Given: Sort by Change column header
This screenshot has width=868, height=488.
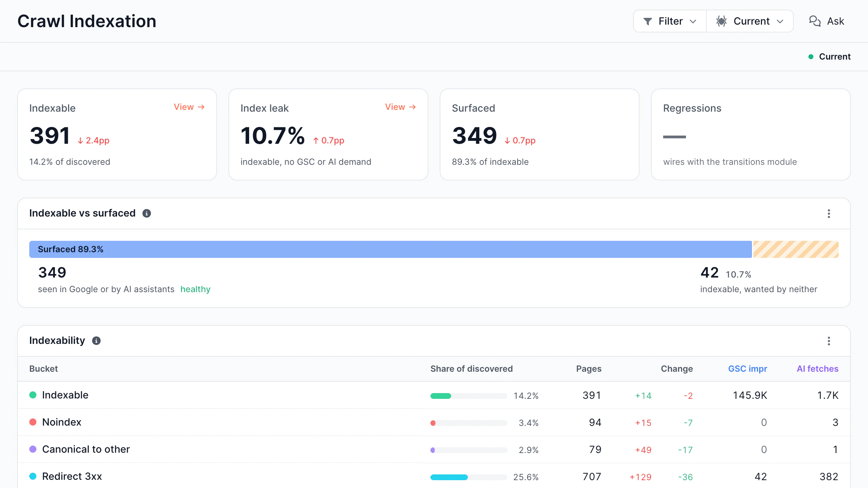Looking at the screenshot, I should 677,369.
